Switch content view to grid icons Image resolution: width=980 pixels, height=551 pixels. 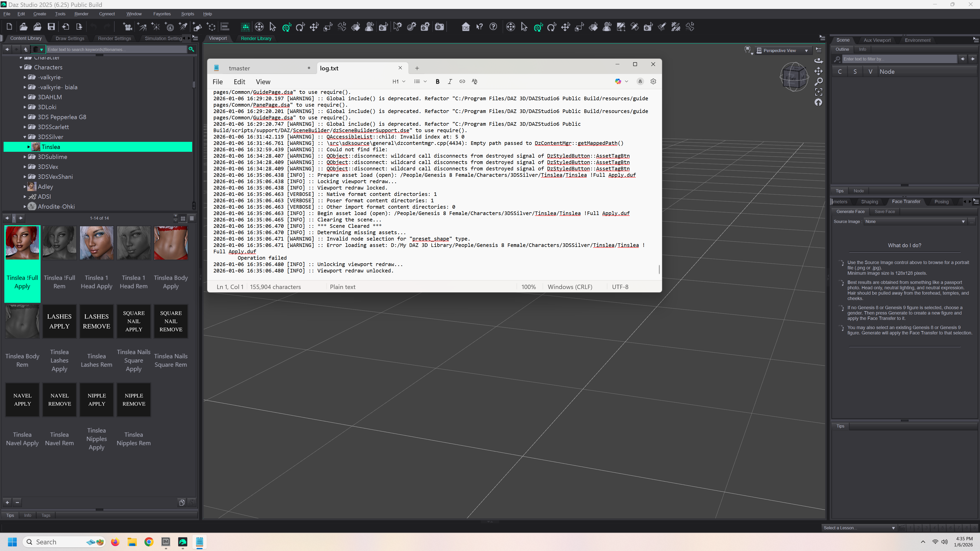point(183,218)
